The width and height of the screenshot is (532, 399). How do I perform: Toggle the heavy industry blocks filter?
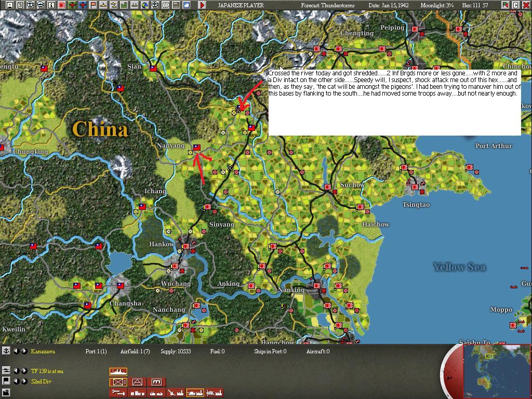click(137, 393)
